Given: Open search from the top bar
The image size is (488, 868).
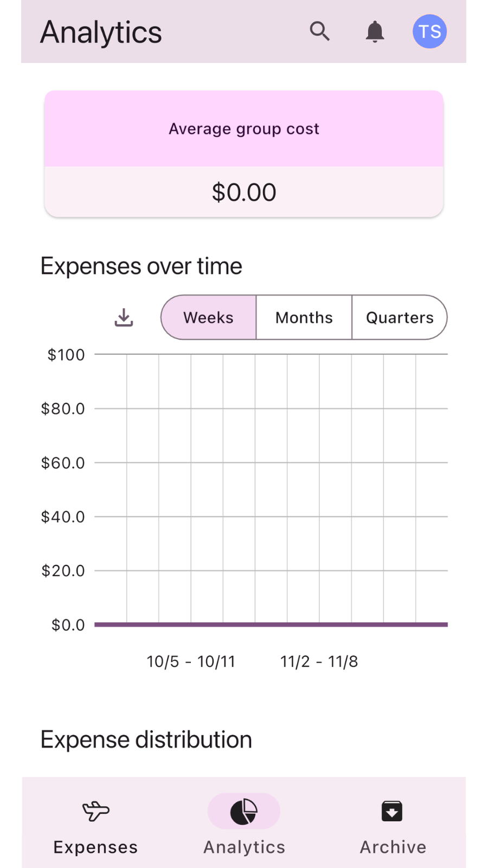Looking at the screenshot, I should coord(319,31).
